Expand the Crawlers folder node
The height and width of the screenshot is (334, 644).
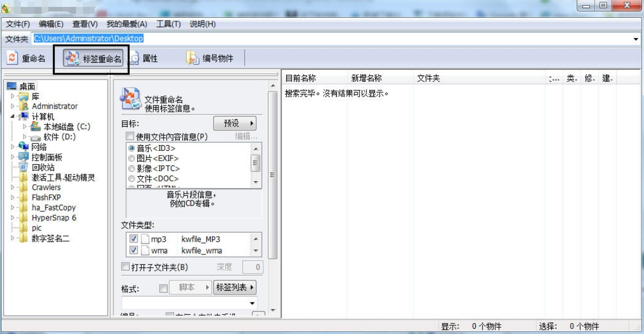[x=12, y=187]
